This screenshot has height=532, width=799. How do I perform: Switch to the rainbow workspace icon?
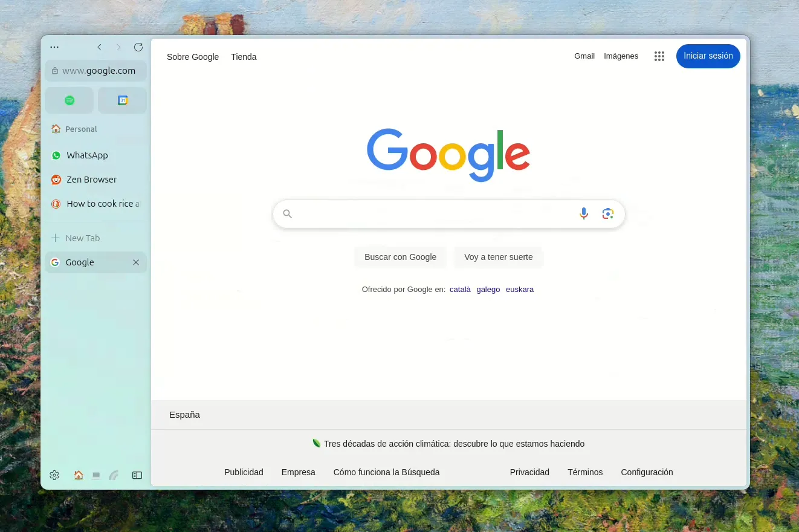point(114,476)
